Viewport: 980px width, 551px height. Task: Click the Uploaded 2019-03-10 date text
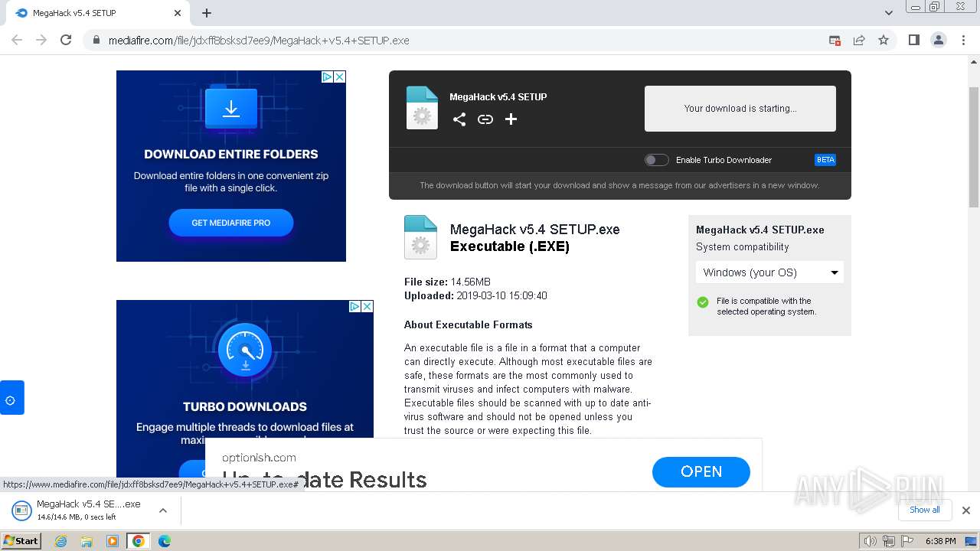coord(475,295)
